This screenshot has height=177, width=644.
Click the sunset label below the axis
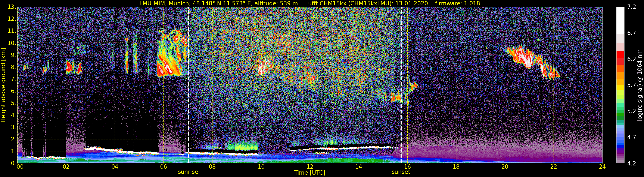coord(401,172)
